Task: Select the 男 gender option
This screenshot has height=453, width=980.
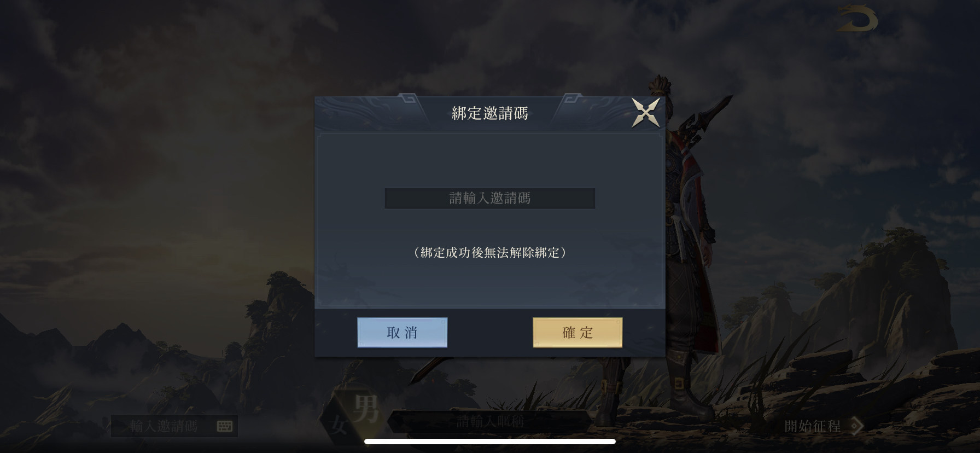Action: (x=365, y=409)
